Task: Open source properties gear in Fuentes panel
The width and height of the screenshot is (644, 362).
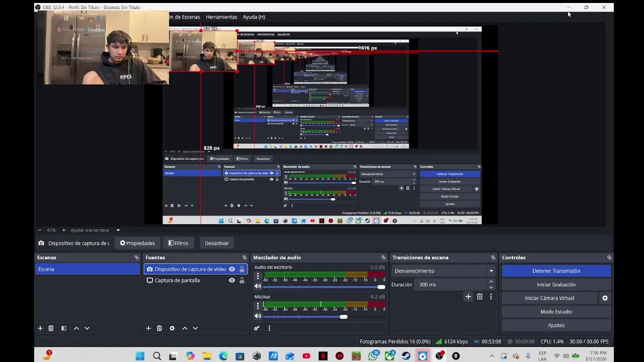Action: tap(172, 328)
